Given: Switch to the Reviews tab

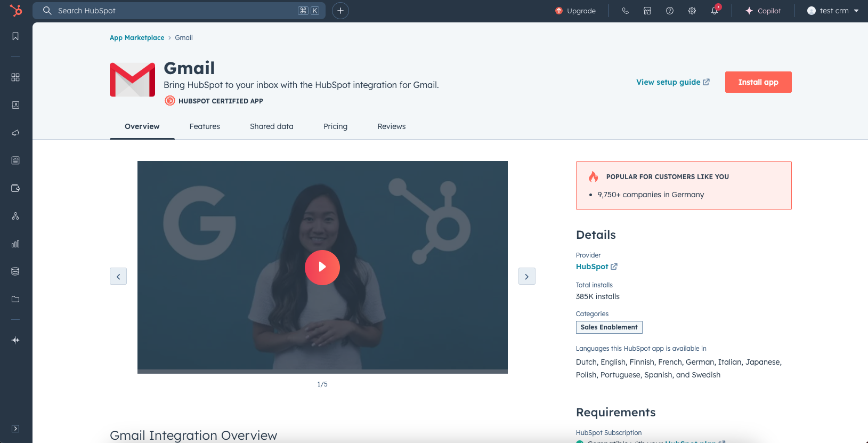Looking at the screenshot, I should pyautogui.click(x=392, y=126).
